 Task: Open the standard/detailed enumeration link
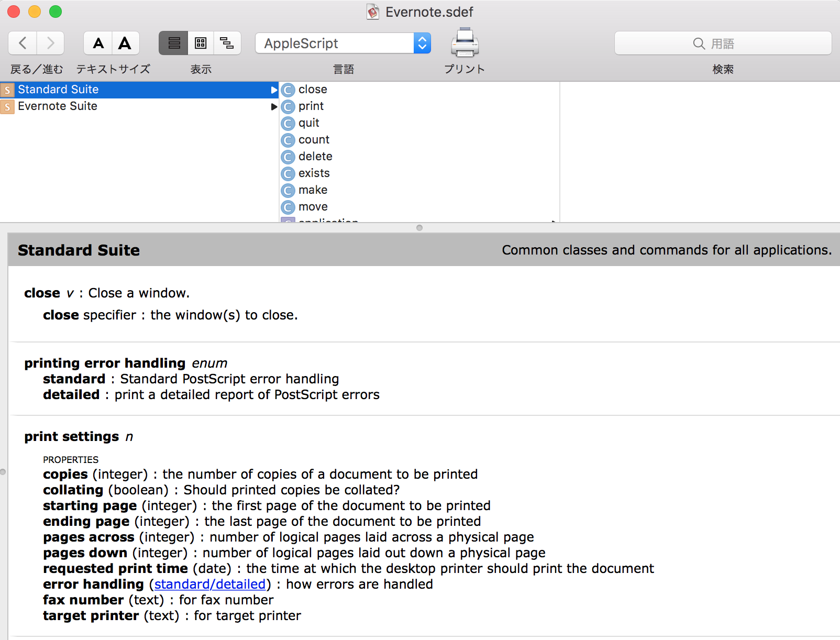click(208, 584)
